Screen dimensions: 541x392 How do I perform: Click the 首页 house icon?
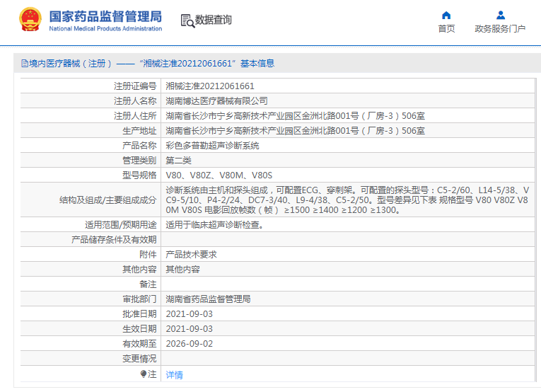pyautogui.click(x=446, y=15)
